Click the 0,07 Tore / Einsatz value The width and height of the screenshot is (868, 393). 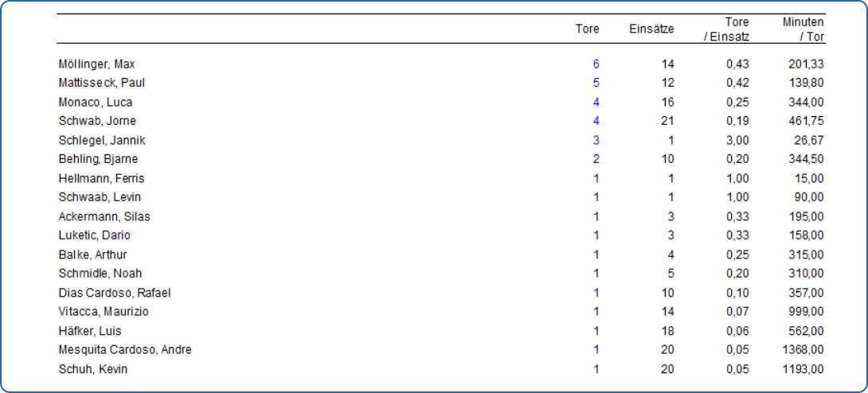(737, 312)
